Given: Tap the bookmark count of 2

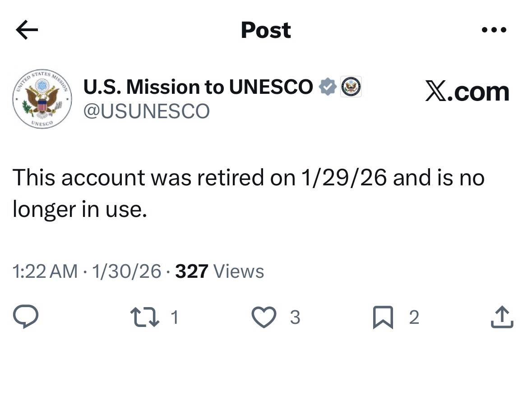Looking at the screenshot, I should [x=414, y=317].
